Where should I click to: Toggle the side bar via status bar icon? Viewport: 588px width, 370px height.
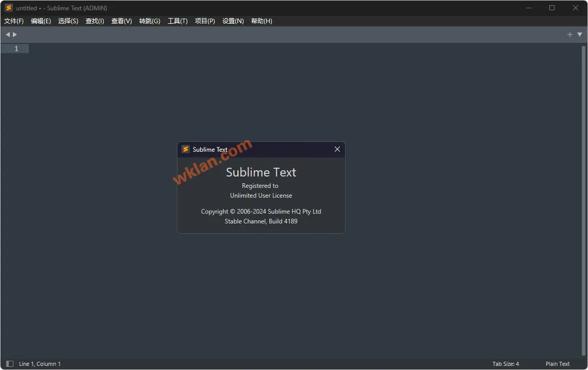pos(10,364)
